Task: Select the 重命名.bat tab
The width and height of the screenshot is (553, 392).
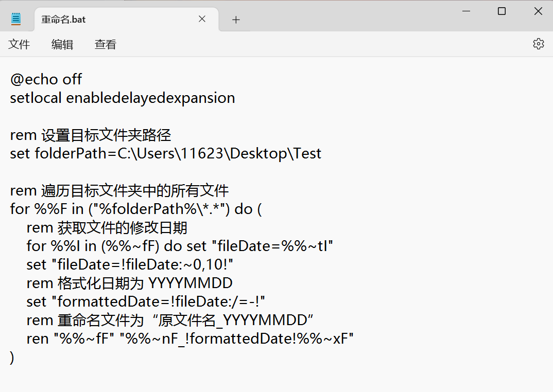Action: (103, 20)
